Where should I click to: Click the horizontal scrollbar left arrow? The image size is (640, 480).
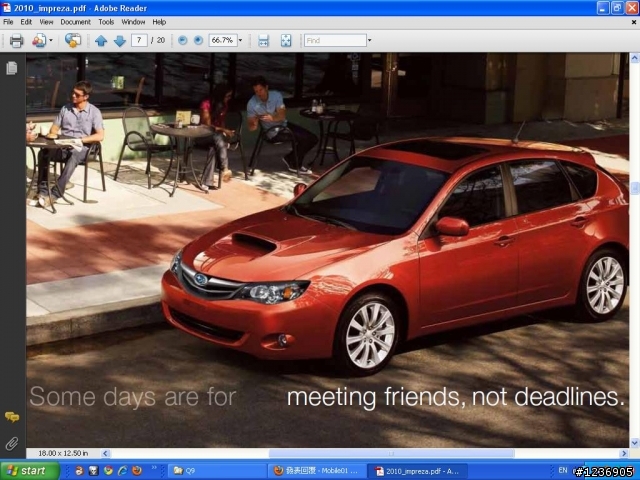click(x=105, y=453)
